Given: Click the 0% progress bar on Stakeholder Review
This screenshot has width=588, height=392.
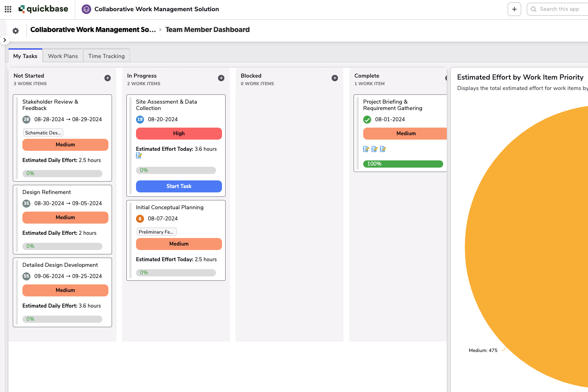Looking at the screenshot, I should click(62, 174).
